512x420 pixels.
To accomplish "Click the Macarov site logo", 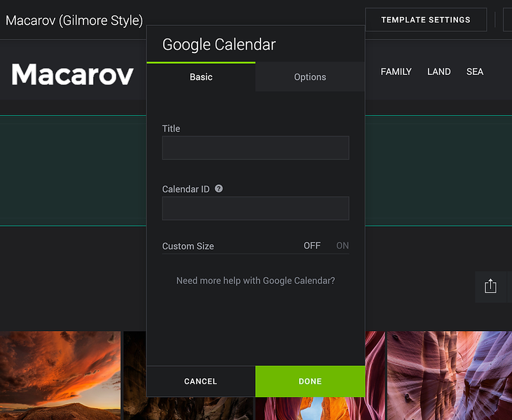I will point(72,75).
